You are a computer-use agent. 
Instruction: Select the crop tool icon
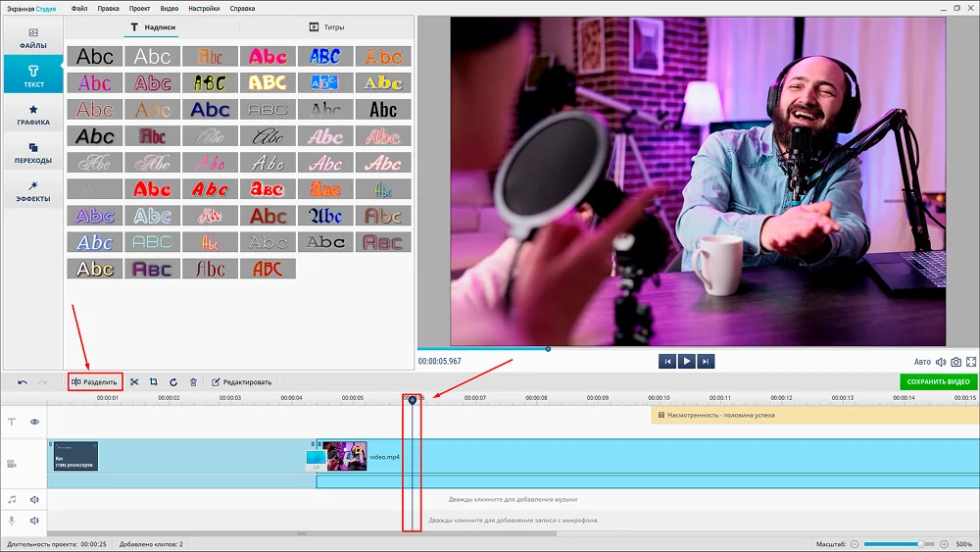click(154, 382)
